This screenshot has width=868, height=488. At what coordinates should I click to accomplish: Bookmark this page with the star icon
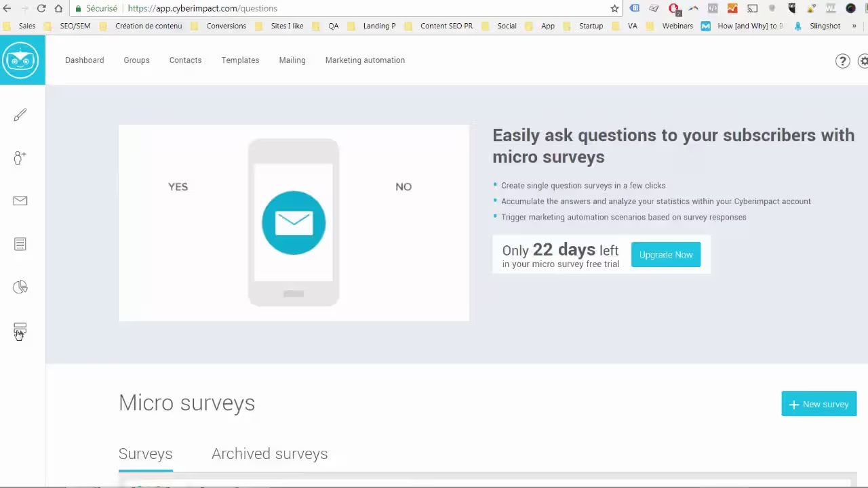(614, 8)
